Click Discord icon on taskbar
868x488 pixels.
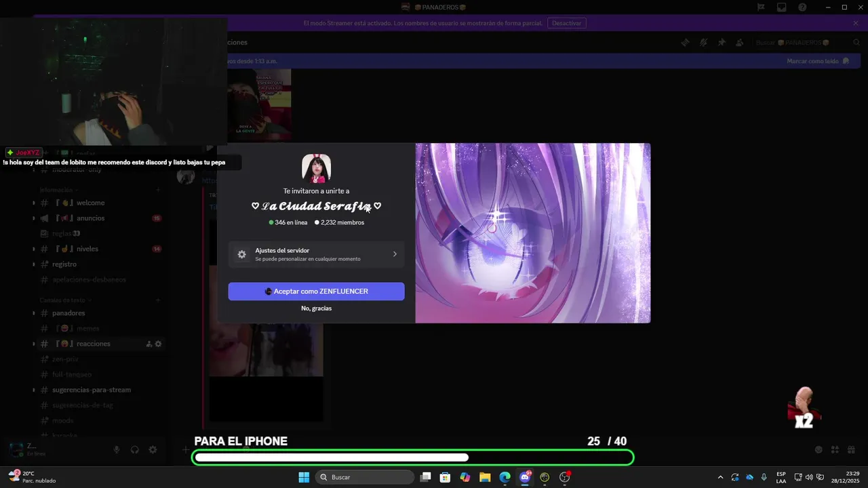pos(525,477)
